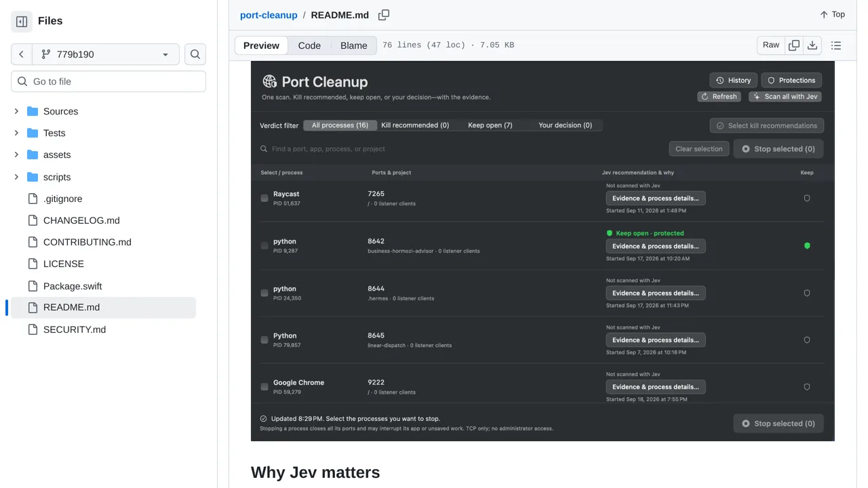This screenshot has width=868, height=488.
Task: Download the raw README file
Action: coord(812,45)
